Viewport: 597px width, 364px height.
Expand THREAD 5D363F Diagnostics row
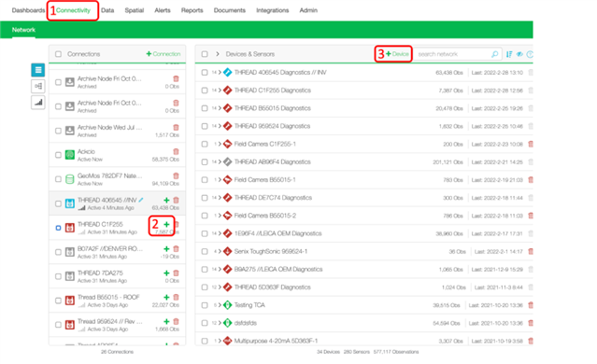220,287
